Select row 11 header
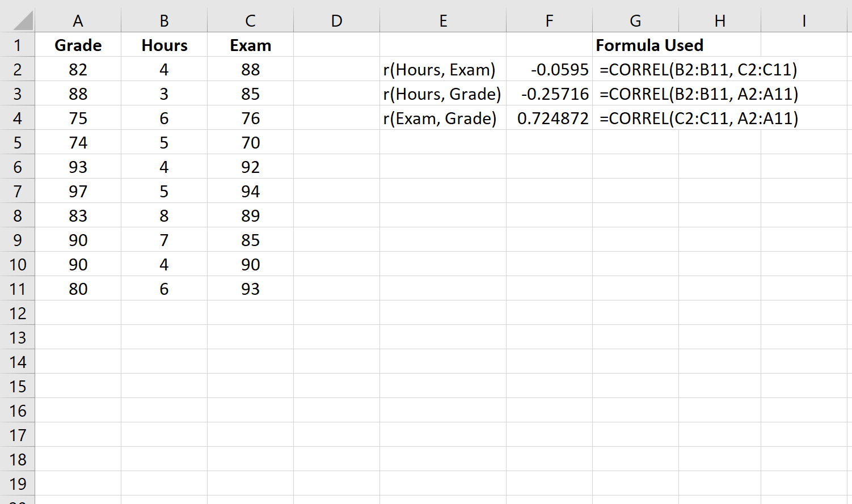The image size is (852, 504). 18,289
